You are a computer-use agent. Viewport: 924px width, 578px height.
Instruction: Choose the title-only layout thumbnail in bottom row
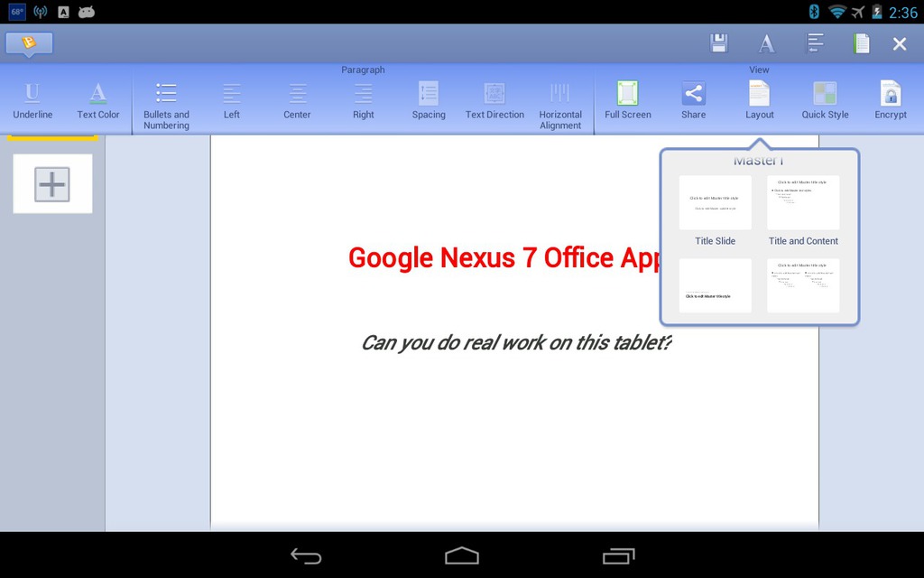point(715,285)
